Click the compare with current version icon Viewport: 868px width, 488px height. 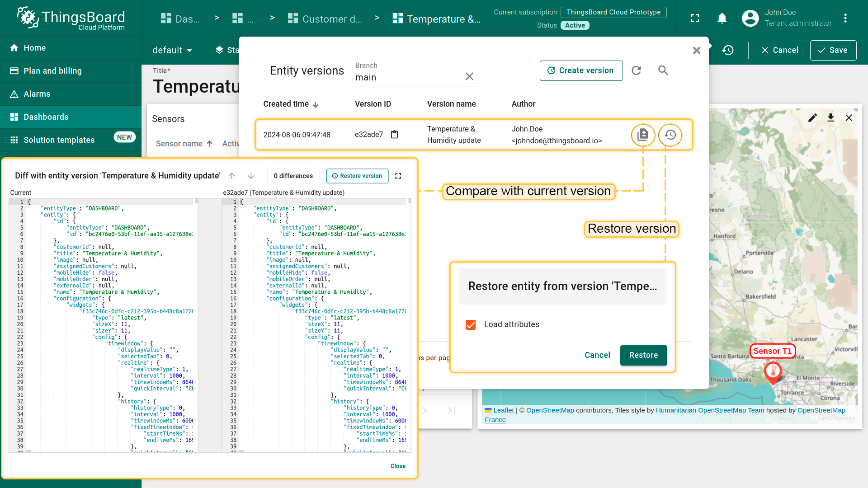coord(642,135)
